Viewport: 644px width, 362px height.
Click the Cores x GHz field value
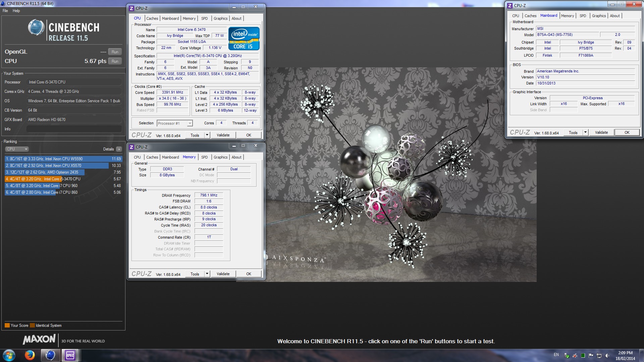coord(74,92)
